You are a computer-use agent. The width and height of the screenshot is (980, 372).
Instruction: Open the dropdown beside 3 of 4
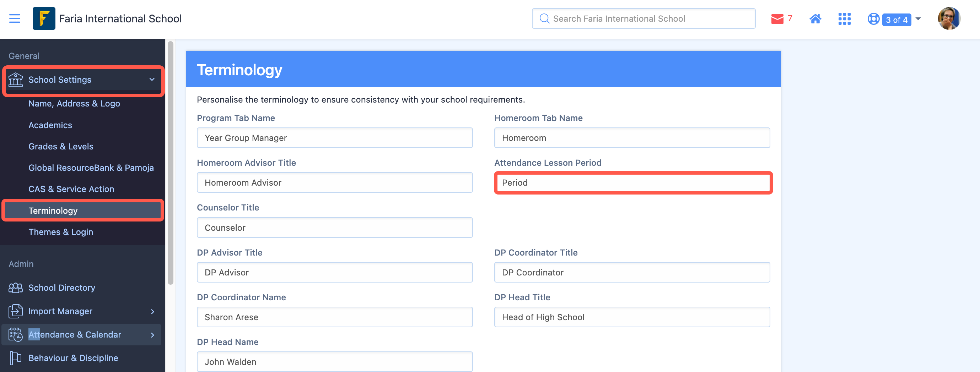click(x=917, y=19)
